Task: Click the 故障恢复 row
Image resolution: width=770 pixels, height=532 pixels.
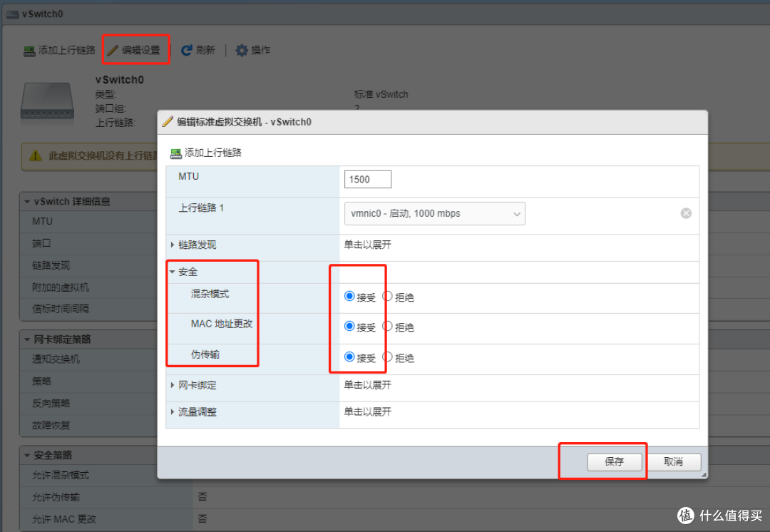Action: tap(88, 425)
